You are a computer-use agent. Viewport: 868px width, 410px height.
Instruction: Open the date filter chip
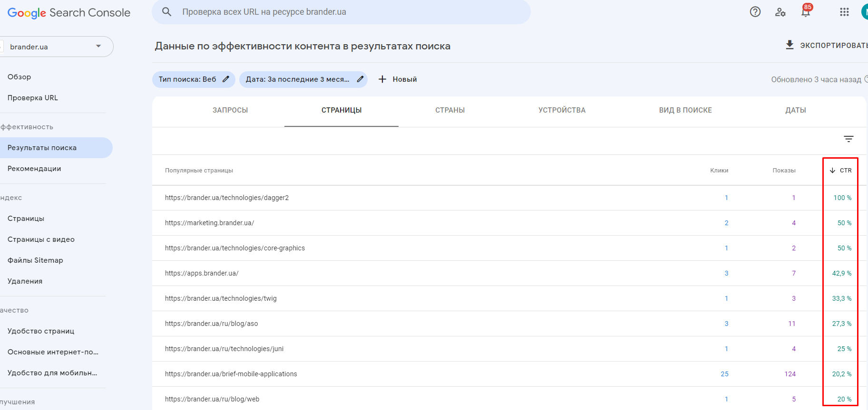(297, 79)
